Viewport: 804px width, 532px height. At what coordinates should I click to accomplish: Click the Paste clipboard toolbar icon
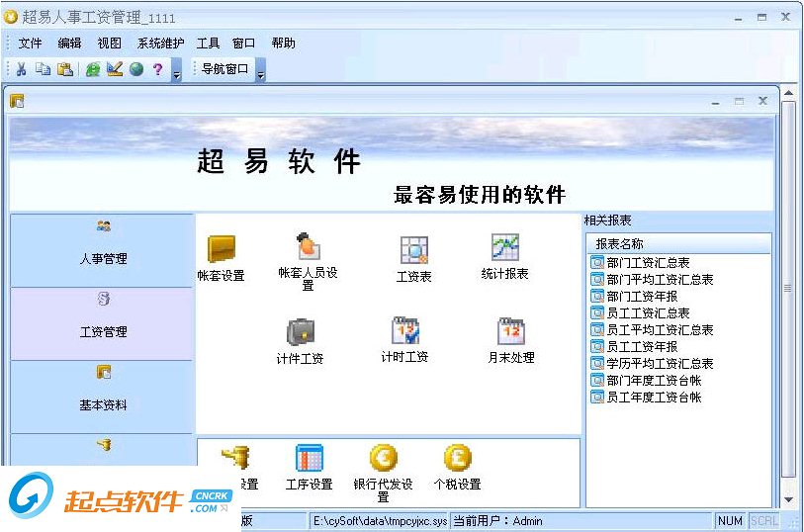click(x=65, y=69)
